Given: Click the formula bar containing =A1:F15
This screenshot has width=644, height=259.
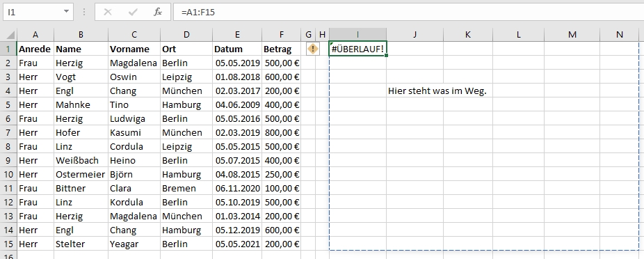Looking at the screenshot, I should [x=409, y=12].
